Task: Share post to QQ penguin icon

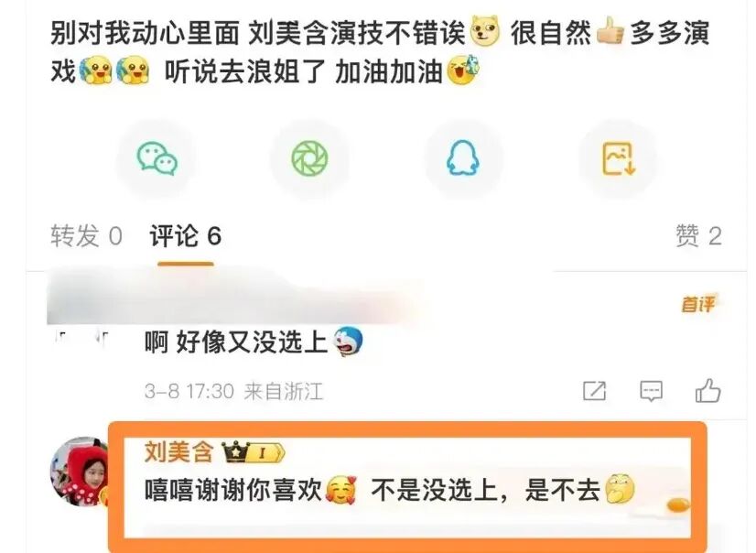Action: tap(463, 158)
